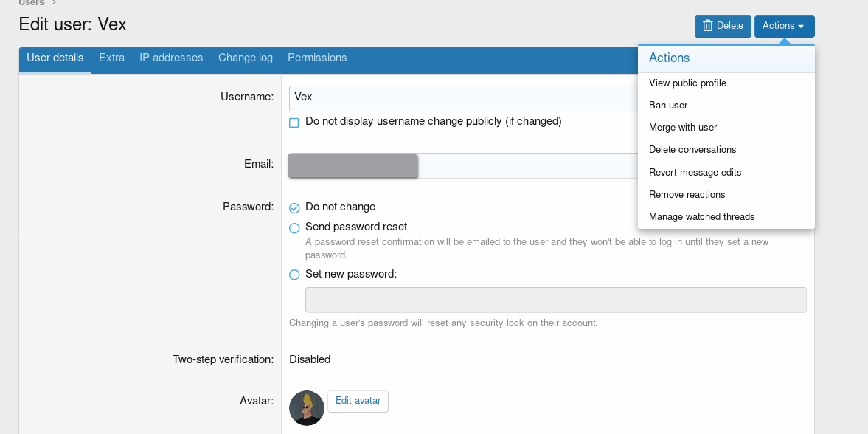Click 'Merge with user' menu entry
The height and width of the screenshot is (434, 868).
click(683, 128)
